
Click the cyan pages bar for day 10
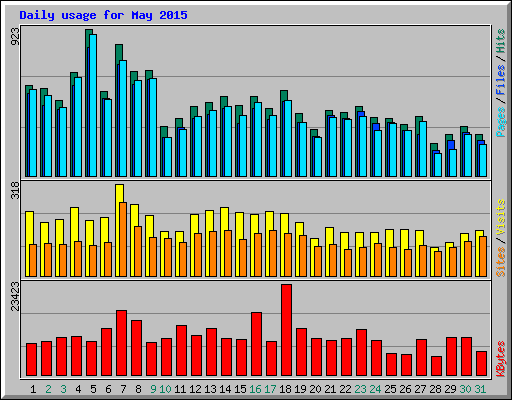168,157
